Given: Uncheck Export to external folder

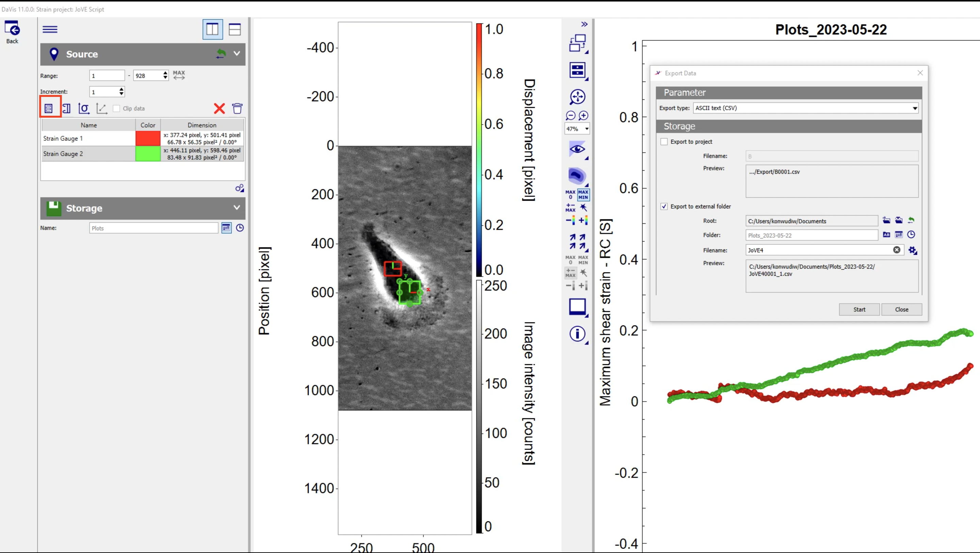Looking at the screenshot, I should 664,206.
